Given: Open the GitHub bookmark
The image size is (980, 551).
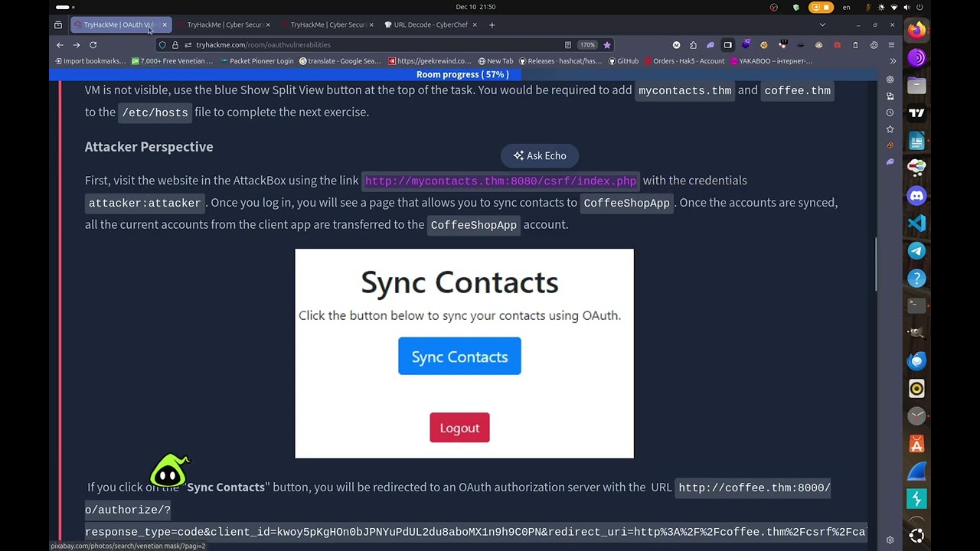Looking at the screenshot, I should [623, 61].
